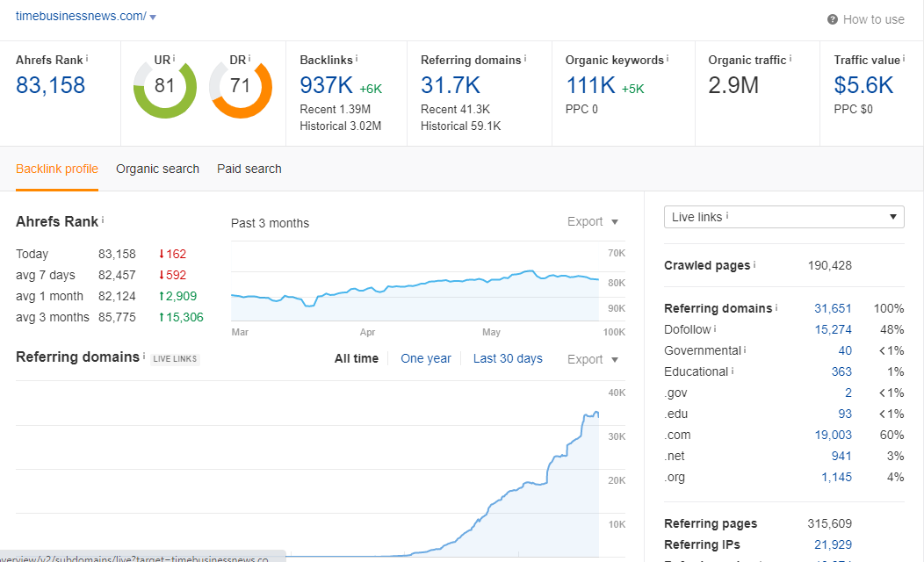Click the How to use help icon
Screen dimensions: 924x562
[833, 19]
